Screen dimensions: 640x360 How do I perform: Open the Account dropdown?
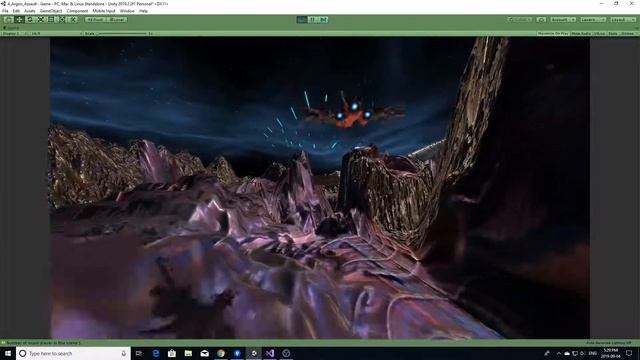[x=563, y=20]
